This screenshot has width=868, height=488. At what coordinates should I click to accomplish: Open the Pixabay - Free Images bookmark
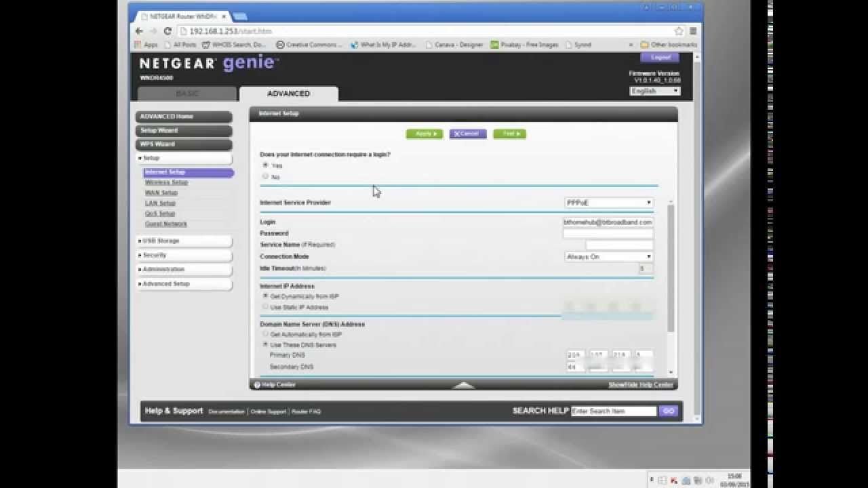tap(525, 45)
